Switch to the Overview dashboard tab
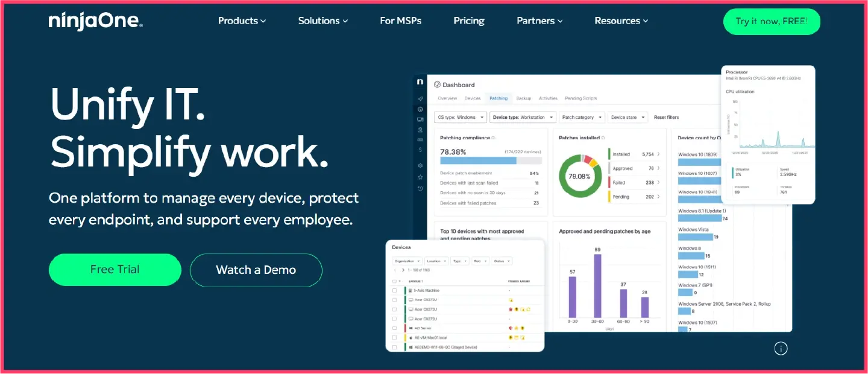 [x=447, y=98]
